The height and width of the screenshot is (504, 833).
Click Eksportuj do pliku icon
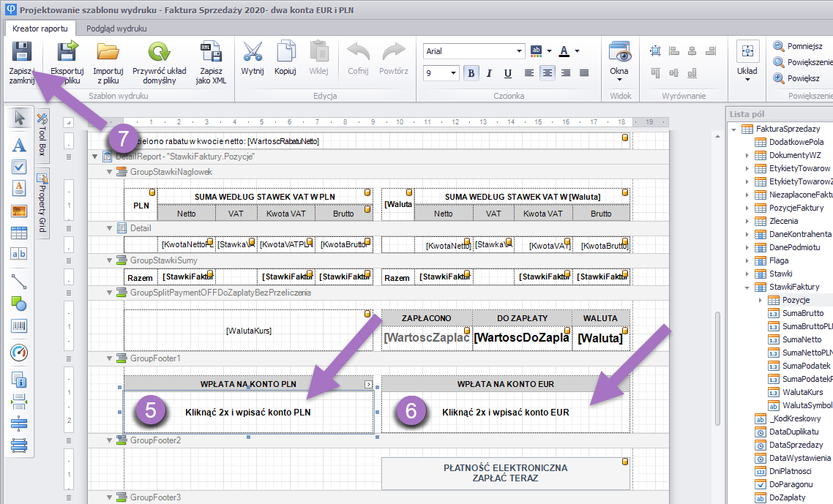[x=67, y=53]
